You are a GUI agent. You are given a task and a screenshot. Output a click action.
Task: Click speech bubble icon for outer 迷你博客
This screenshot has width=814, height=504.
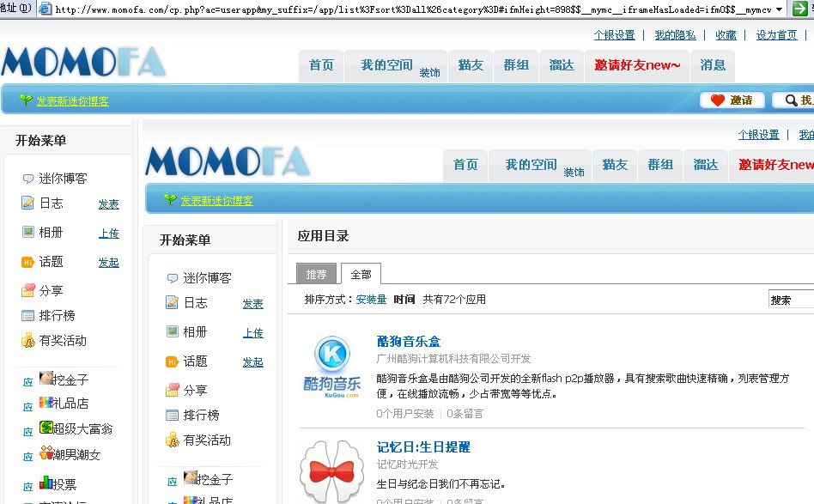28,179
